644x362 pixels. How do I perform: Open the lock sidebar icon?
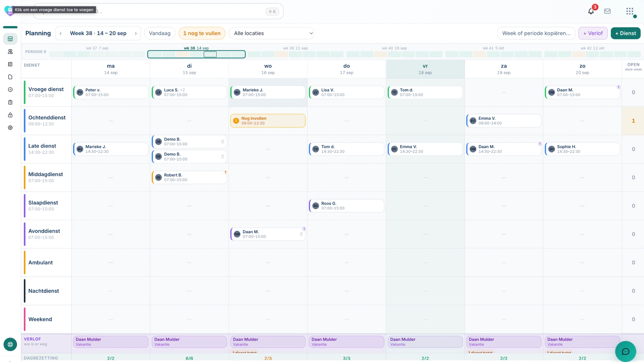click(x=10, y=115)
